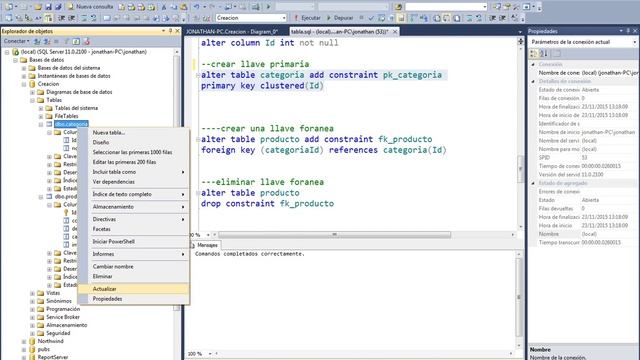
Task: Expand the Programación folder node
Action: click(x=32, y=309)
